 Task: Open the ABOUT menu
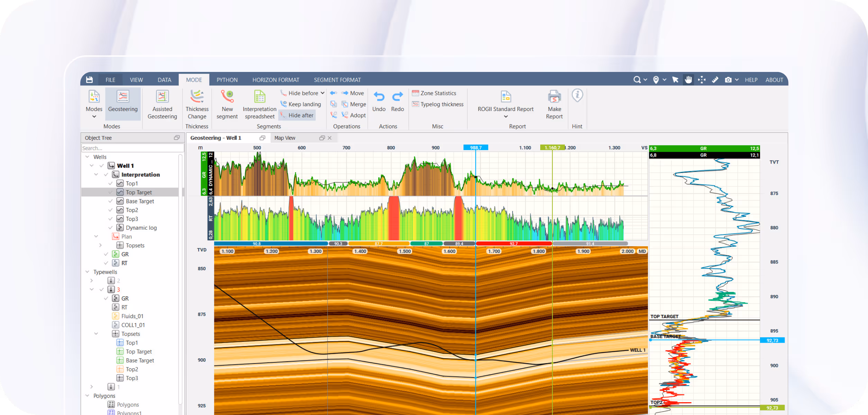tap(774, 80)
